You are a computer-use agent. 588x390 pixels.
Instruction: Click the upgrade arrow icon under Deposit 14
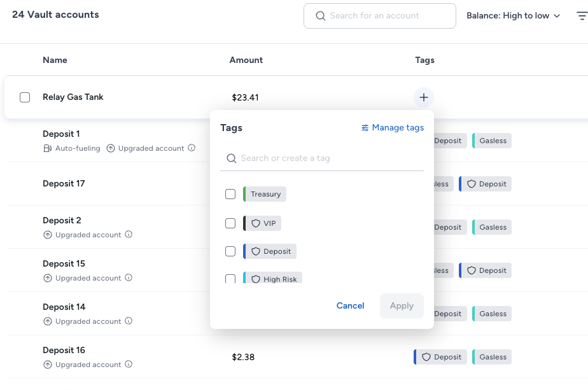(47, 321)
